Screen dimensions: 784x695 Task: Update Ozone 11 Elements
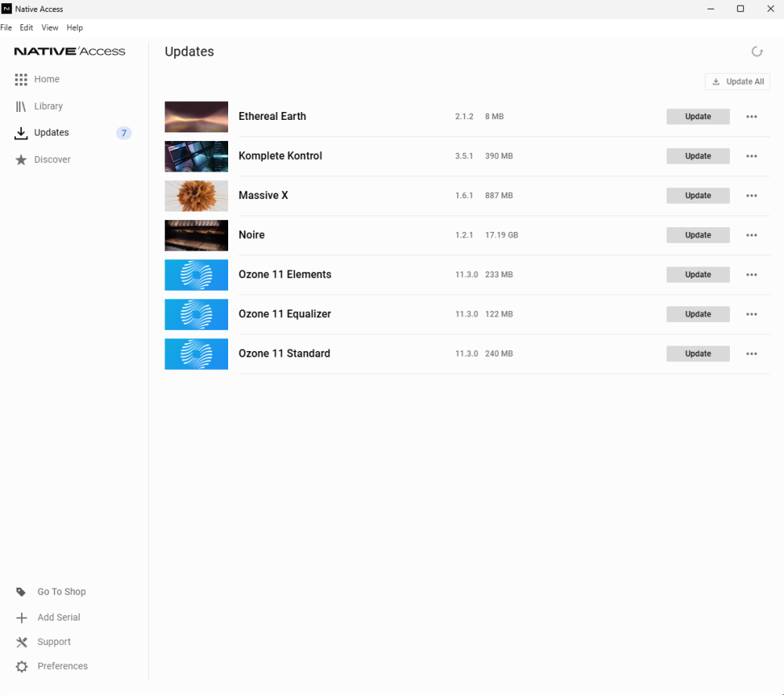(x=698, y=274)
